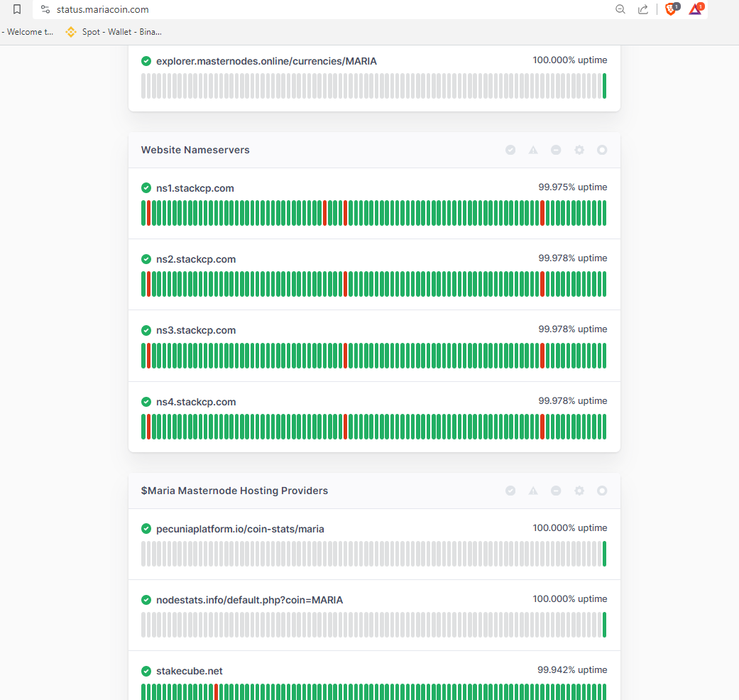This screenshot has width=739, height=700.
Task: Click ring circle in Masternode Hosting Providers header
Action: coord(602,491)
